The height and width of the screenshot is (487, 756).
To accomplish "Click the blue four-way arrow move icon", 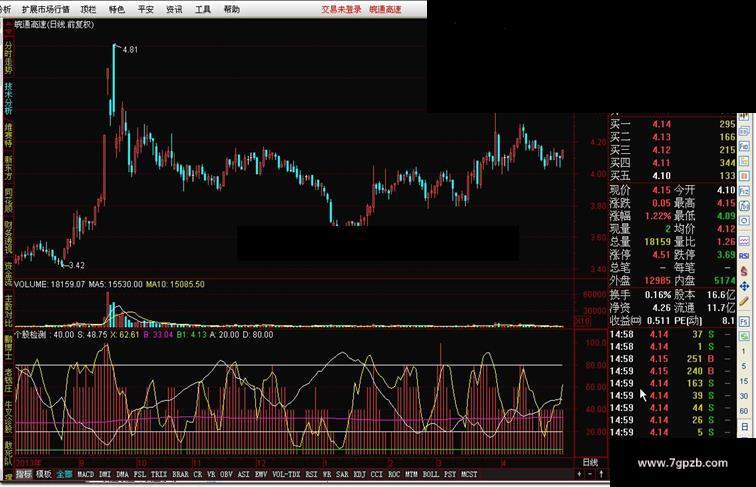I will click(744, 286).
